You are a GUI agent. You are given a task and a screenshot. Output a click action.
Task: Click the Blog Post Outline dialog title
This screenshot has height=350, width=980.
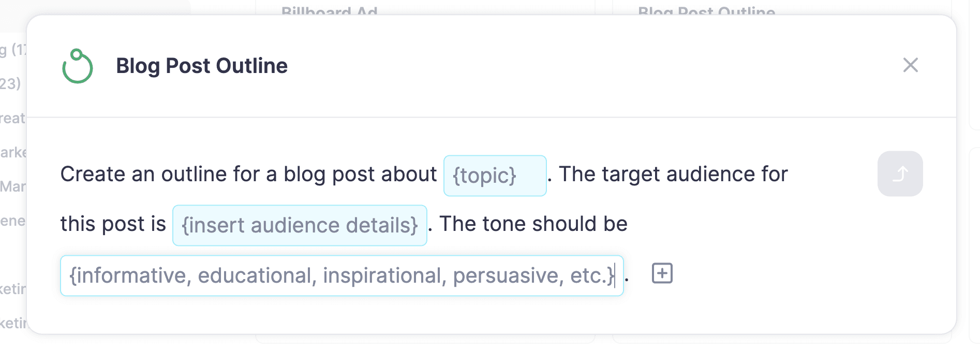coord(201,66)
